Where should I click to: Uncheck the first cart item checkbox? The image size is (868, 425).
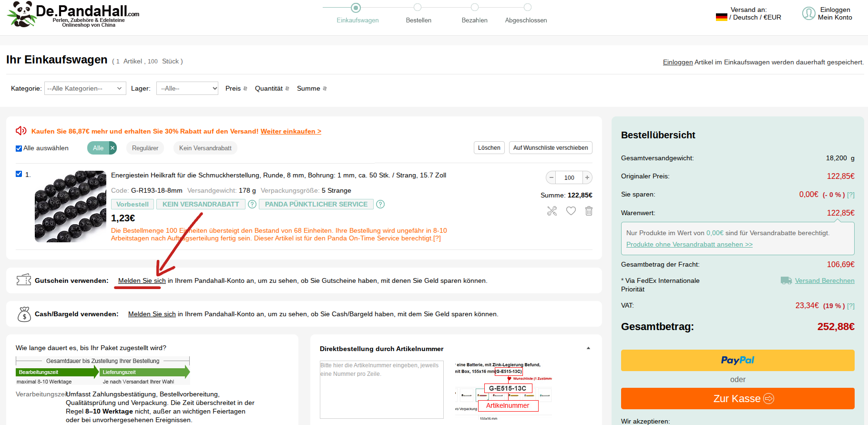point(19,174)
